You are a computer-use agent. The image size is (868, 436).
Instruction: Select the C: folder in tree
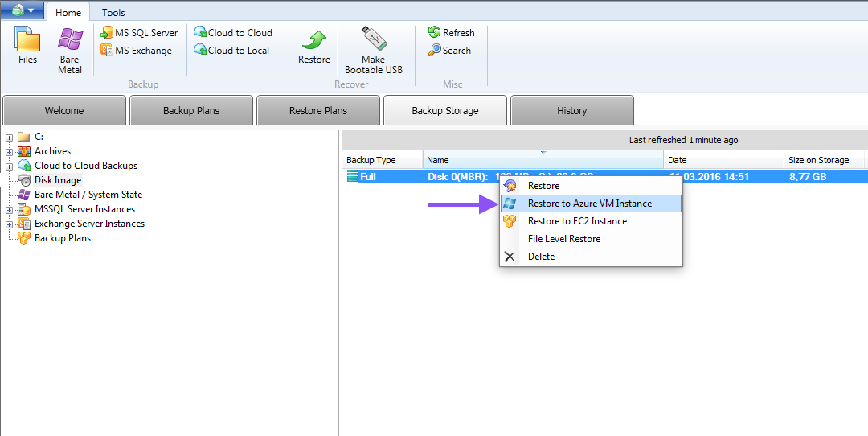pos(39,136)
